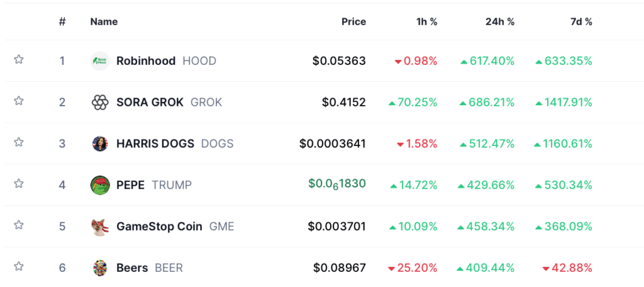Sort the table by Price column

coord(353,21)
